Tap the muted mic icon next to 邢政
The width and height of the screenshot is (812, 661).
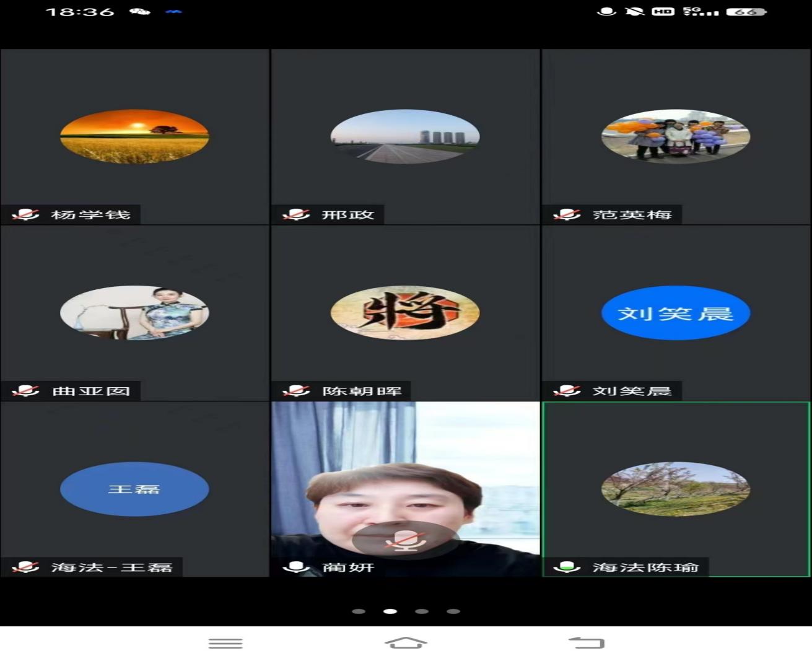click(295, 214)
